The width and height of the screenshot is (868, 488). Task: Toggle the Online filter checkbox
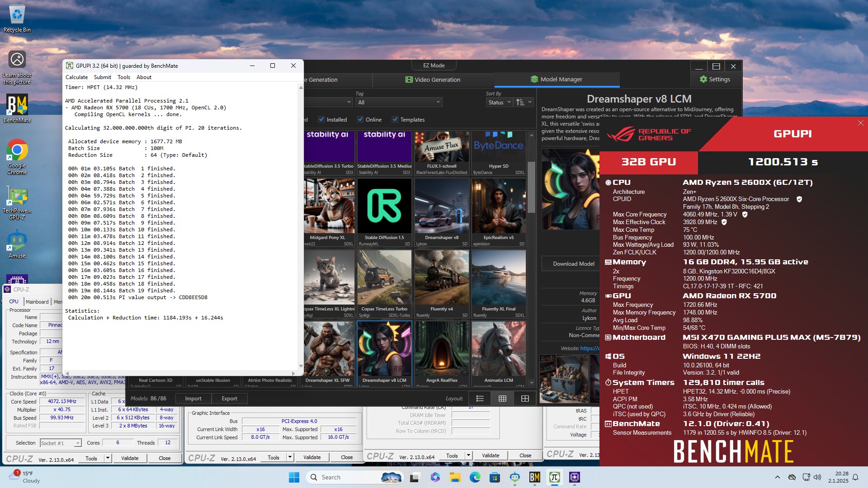(360, 120)
